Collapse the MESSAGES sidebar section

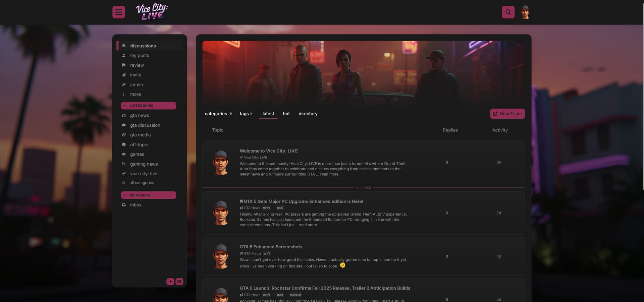pos(148,195)
